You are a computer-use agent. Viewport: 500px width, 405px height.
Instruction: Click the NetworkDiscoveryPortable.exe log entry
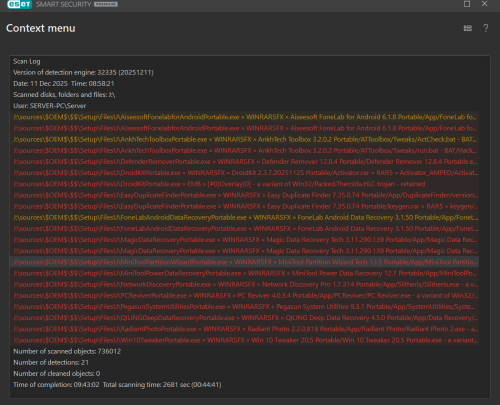(x=246, y=284)
